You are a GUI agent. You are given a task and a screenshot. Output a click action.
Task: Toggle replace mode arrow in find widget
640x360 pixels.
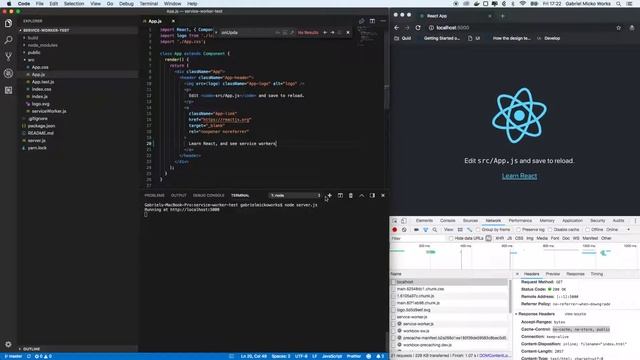click(216, 32)
